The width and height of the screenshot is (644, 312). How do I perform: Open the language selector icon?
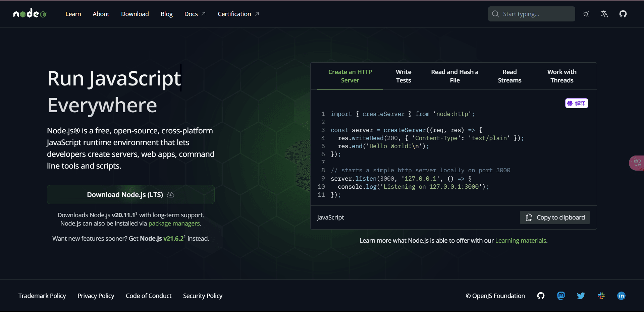[x=604, y=14]
